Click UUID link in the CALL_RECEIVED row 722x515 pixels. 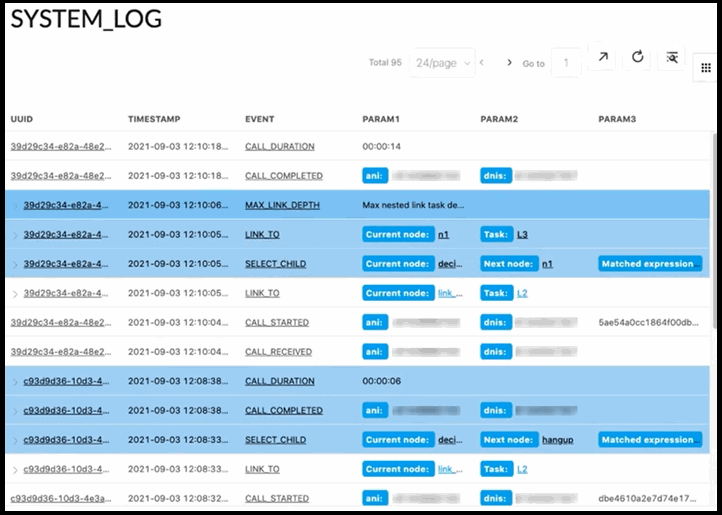coord(61,352)
